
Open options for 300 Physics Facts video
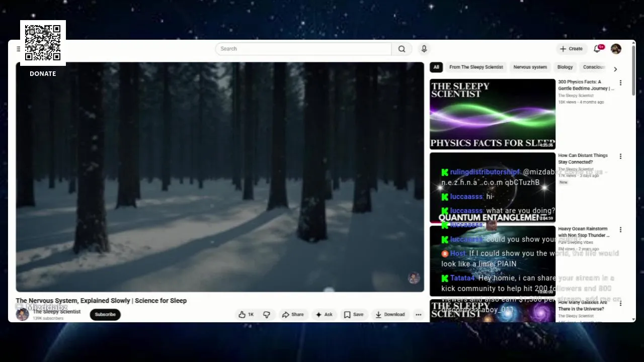point(620,83)
